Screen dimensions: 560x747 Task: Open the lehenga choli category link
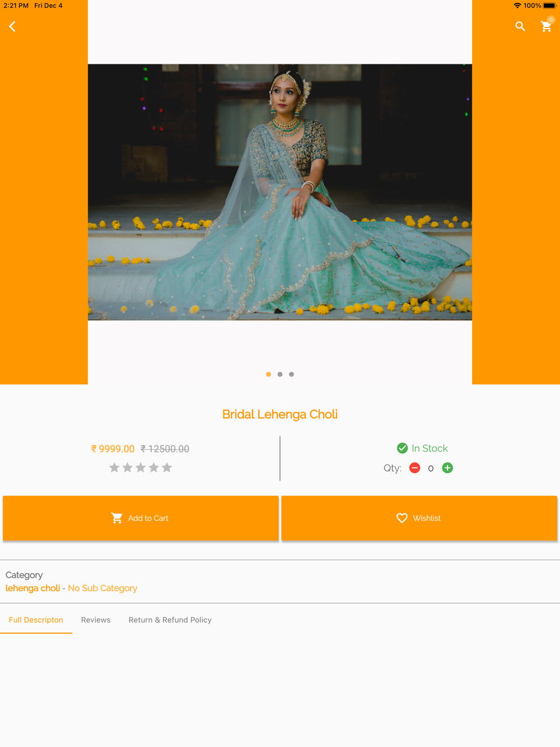coord(32,588)
